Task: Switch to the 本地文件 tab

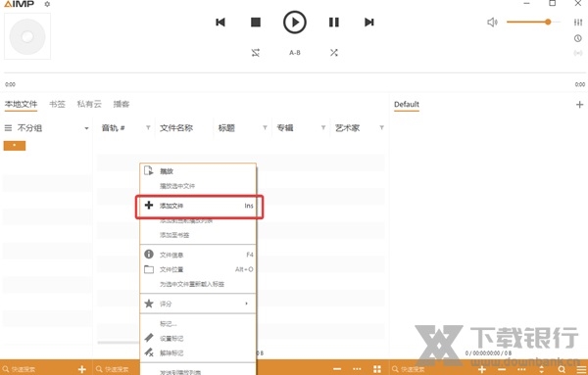Action: pos(21,104)
